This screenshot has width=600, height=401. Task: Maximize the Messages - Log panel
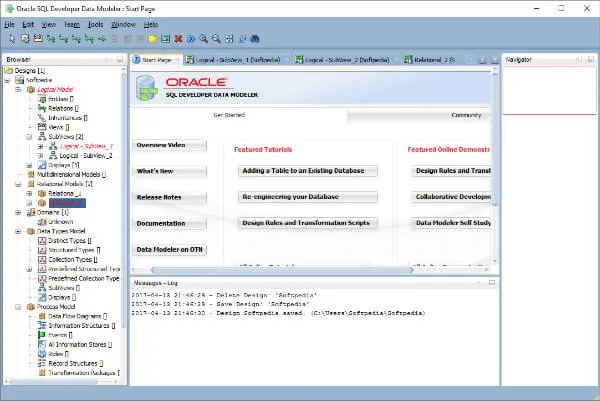tap(492, 283)
